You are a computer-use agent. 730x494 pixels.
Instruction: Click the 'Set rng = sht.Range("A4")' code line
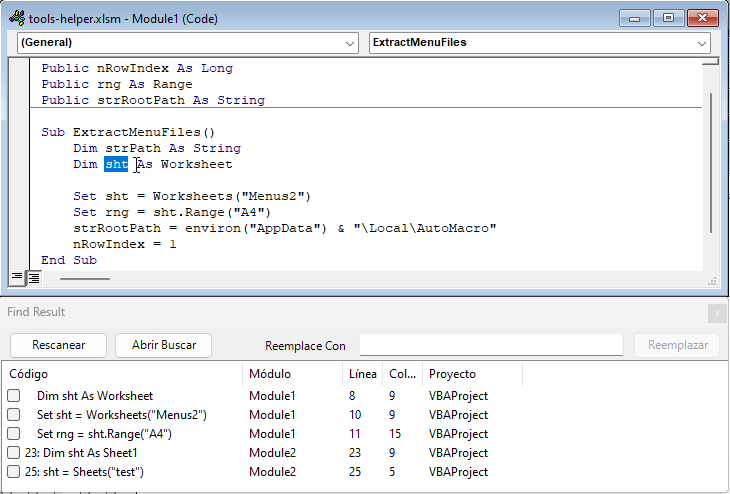click(172, 212)
